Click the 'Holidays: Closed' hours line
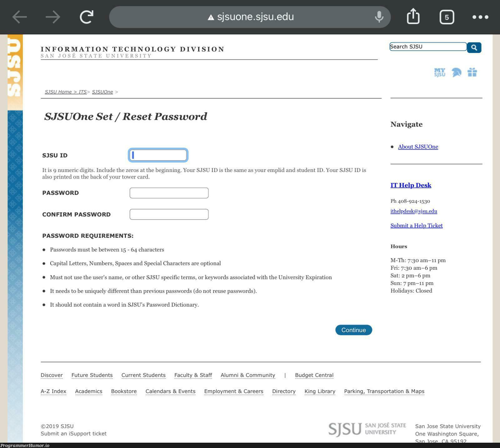 click(x=411, y=291)
